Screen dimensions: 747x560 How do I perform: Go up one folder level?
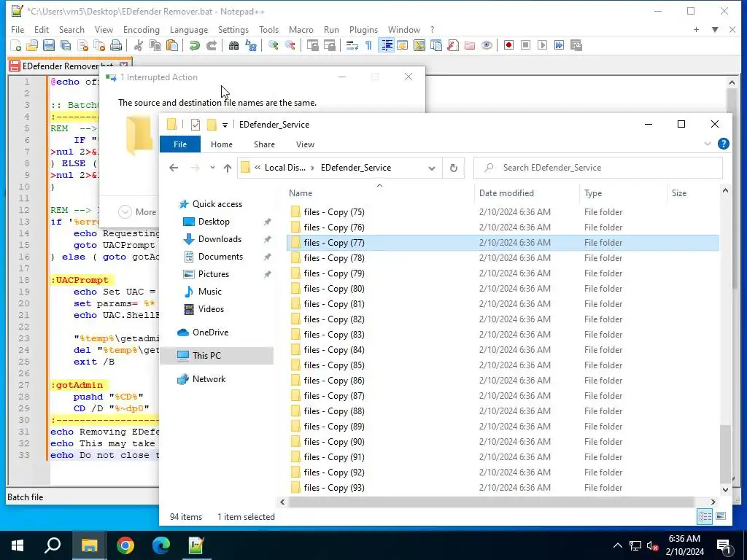(x=228, y=168)
